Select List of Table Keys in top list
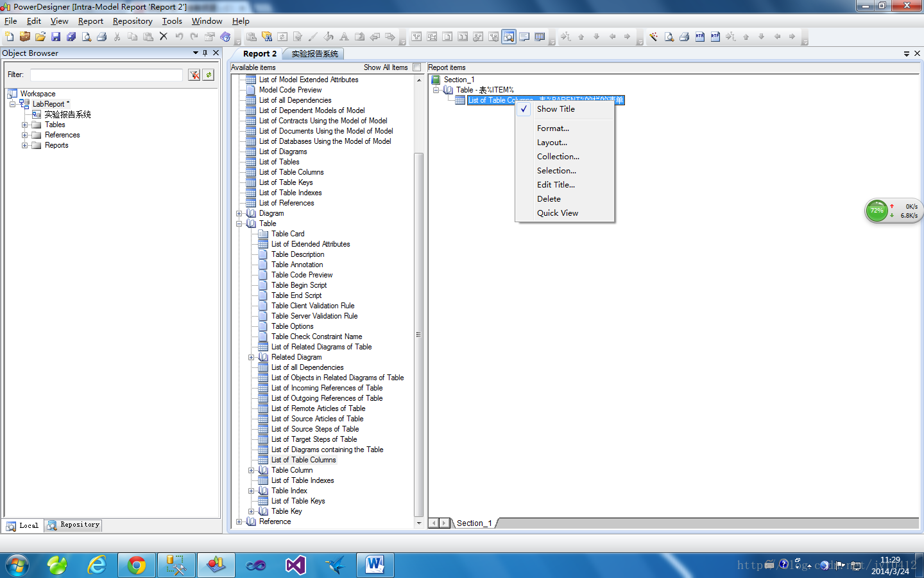924x578 pixels. 286,182
